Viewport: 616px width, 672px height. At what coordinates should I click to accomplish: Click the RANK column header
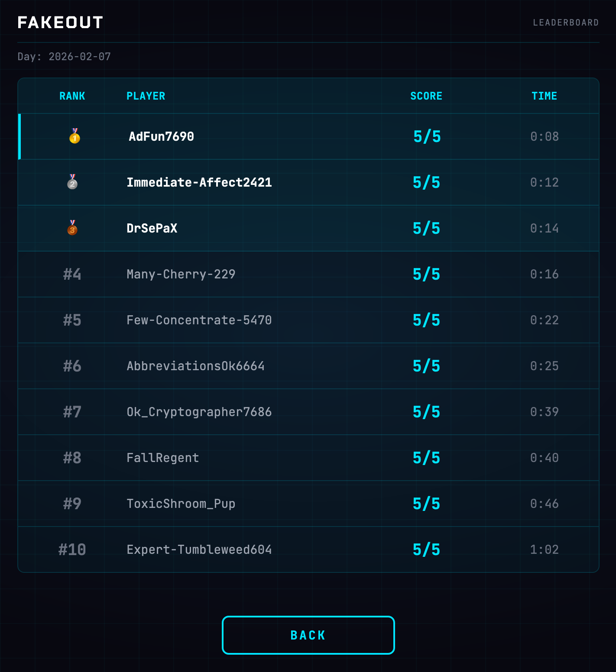click(72, 96)
